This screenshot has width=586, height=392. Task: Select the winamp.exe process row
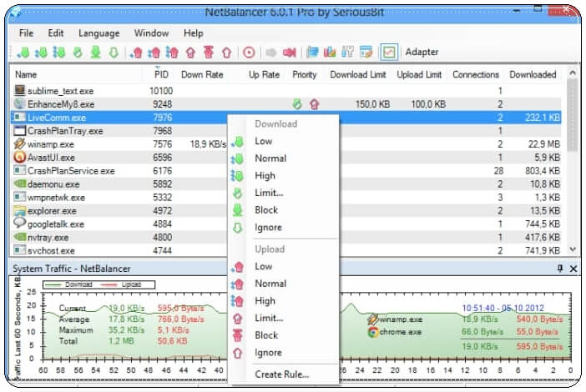(285, 144)
